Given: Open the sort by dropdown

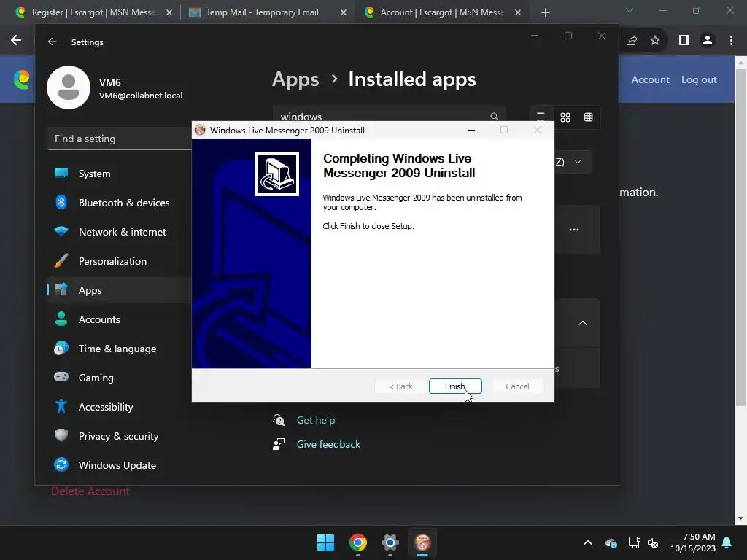Looking at the screenshot, I should click(x=573, y=162).
